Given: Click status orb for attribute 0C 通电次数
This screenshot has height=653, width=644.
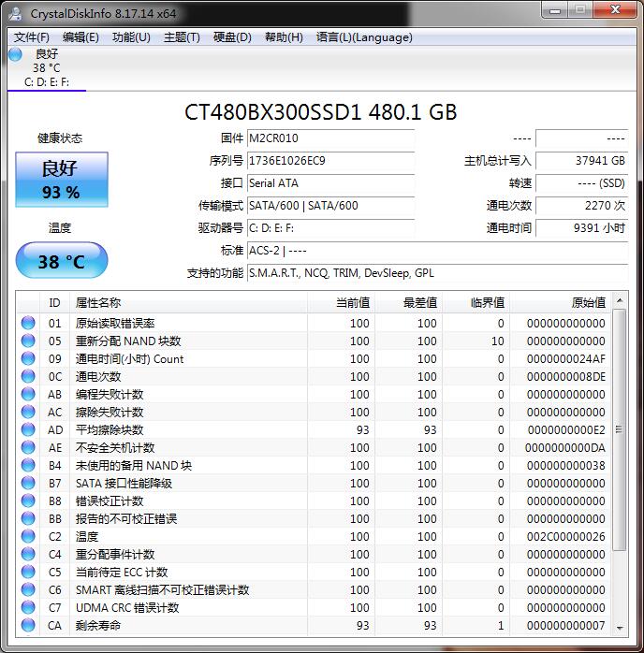Looking at the screenshot, I should pyautogui.click(x=28, y=376).
